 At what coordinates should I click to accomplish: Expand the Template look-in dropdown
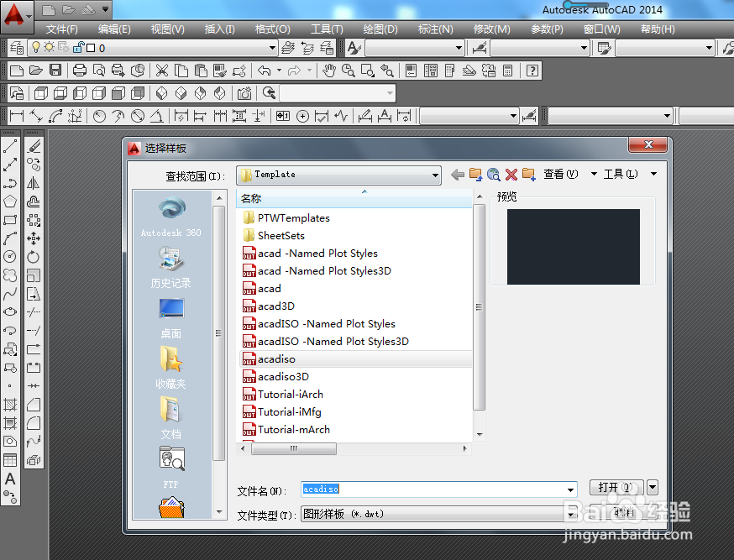click(x=435, y=175)
